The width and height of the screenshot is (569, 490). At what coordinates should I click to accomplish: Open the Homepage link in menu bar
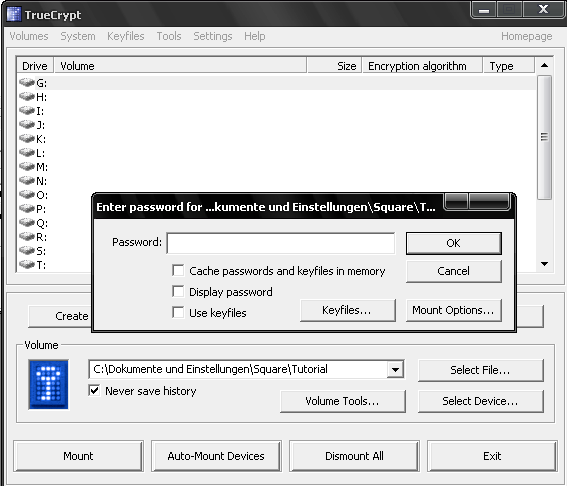pyautogui.click(x=527, y=36)
